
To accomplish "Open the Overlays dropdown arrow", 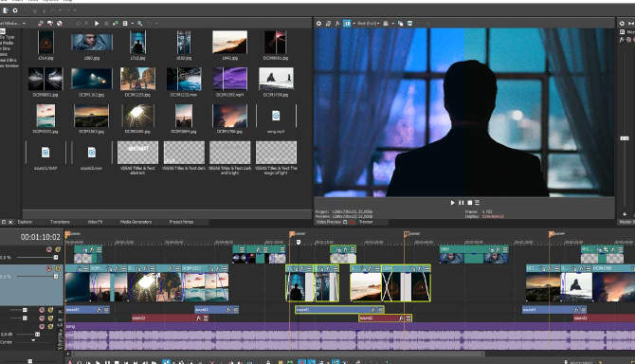I will [x=392, y=24].
